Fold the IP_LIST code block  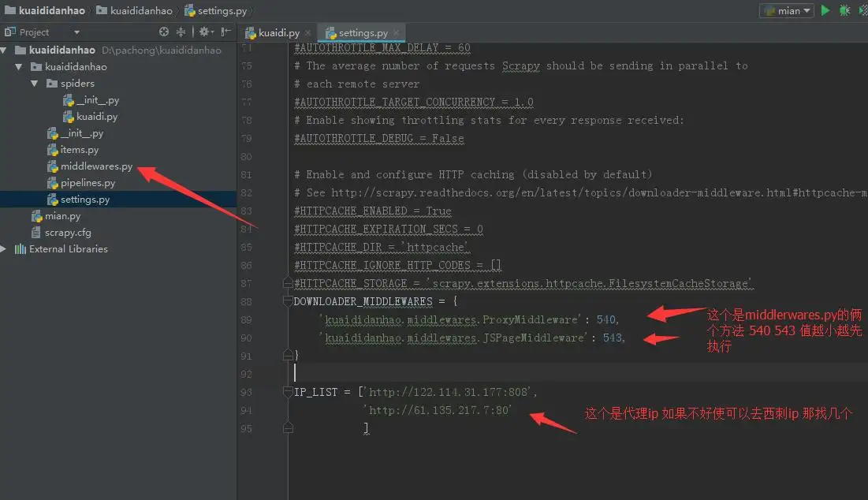pyautogui.click(x=288, y=392)
